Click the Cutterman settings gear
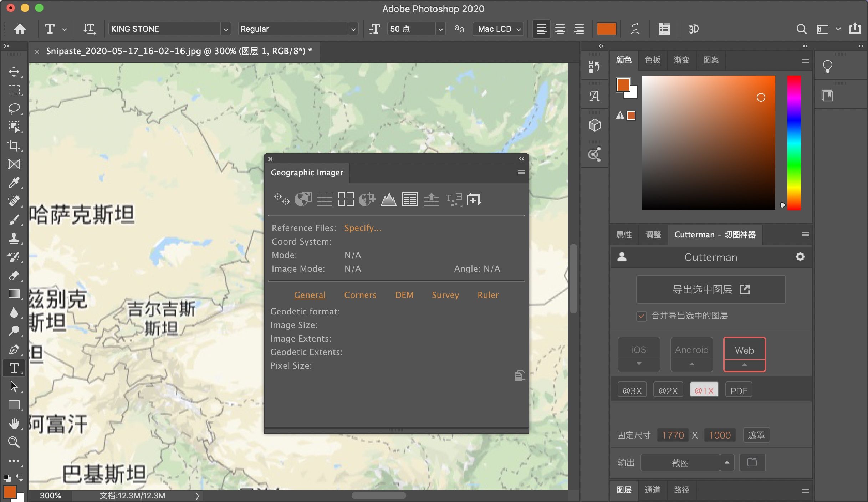Viewport: 868px width, 502px height. click(800, 257)
